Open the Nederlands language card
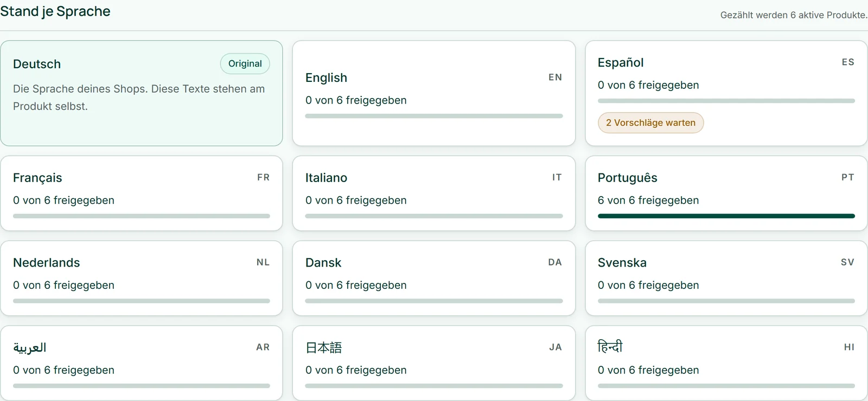Image resolution: width=868 pixels, height=401 pixels. click(142, 278)
